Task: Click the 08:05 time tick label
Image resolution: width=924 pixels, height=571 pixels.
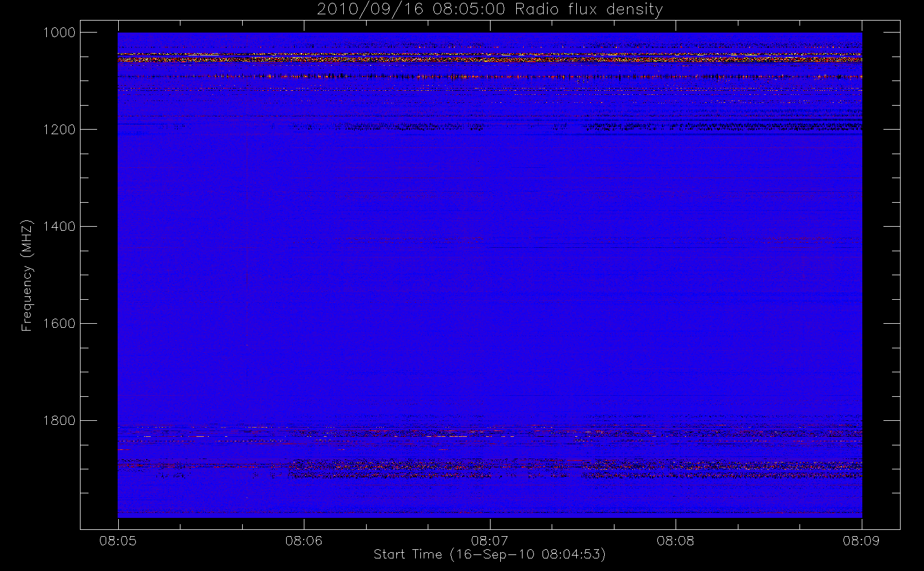Action: pos(118,541)
